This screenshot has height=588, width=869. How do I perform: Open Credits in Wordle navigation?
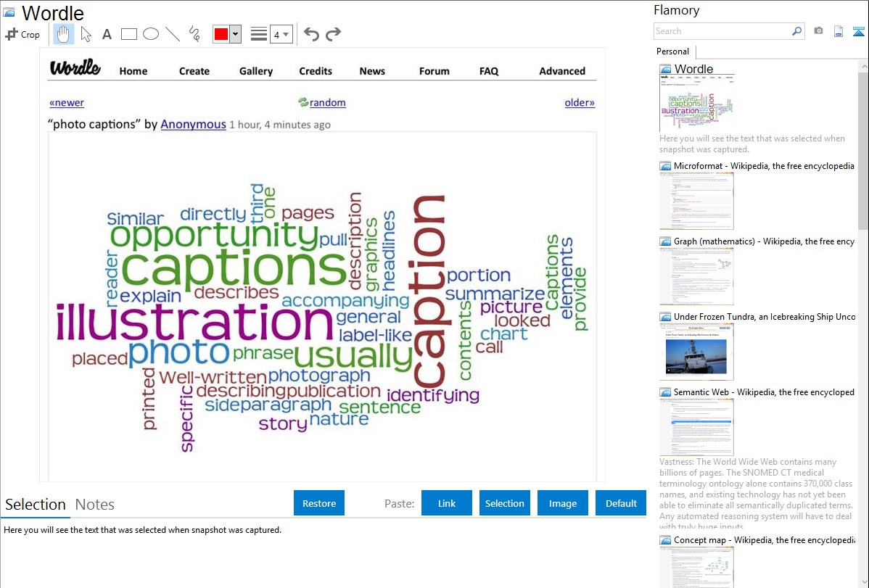[x=316, y=71]
